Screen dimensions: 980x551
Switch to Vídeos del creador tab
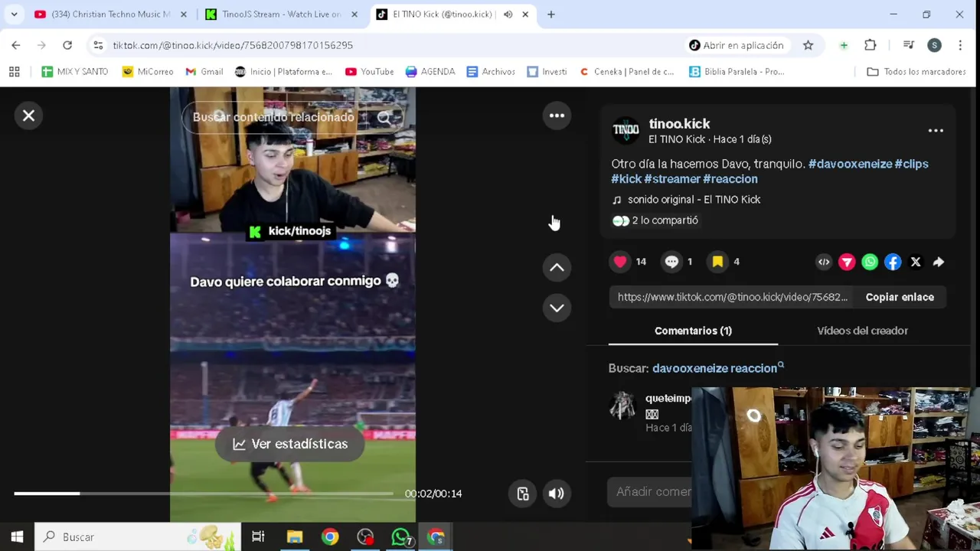pyautogui.click(x=862, y=331)
